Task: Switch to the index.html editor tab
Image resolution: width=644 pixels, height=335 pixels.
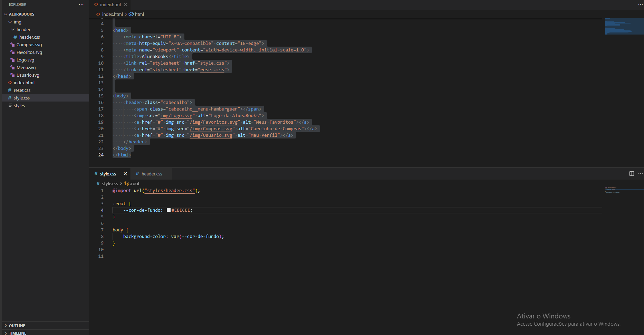Action: [110, 4]
